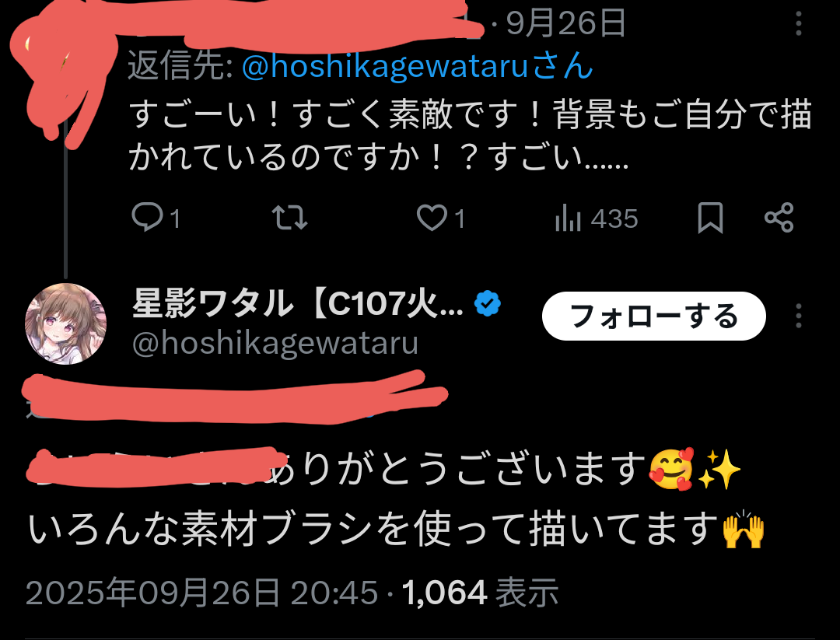Click the reply text いろんな素材ブラシを使って描いてます

pyautogui.click(x=395, y=529)
